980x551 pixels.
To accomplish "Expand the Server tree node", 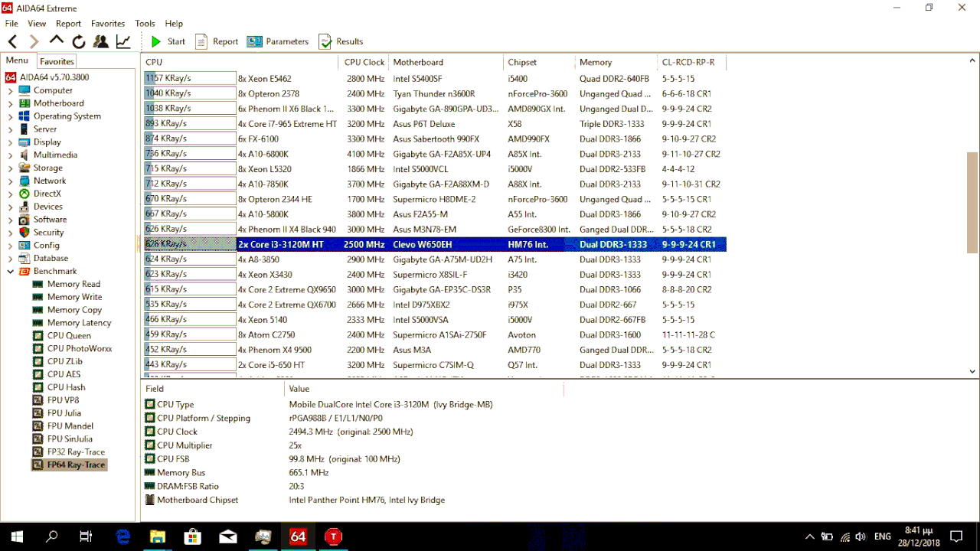I will (11, 129).
